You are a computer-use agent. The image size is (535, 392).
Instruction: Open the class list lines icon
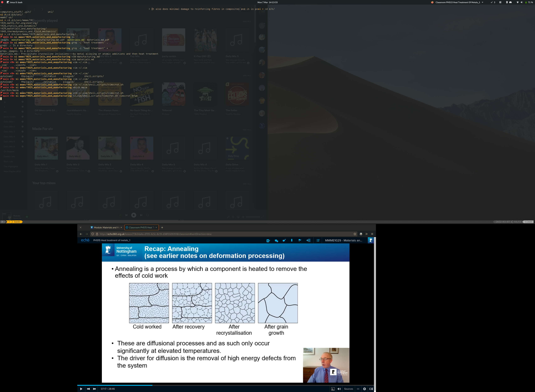pos(318,240)
